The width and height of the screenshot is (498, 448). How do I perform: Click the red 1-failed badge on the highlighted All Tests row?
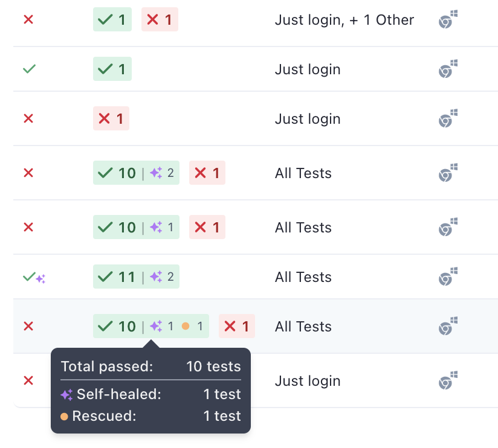(236, 326)
